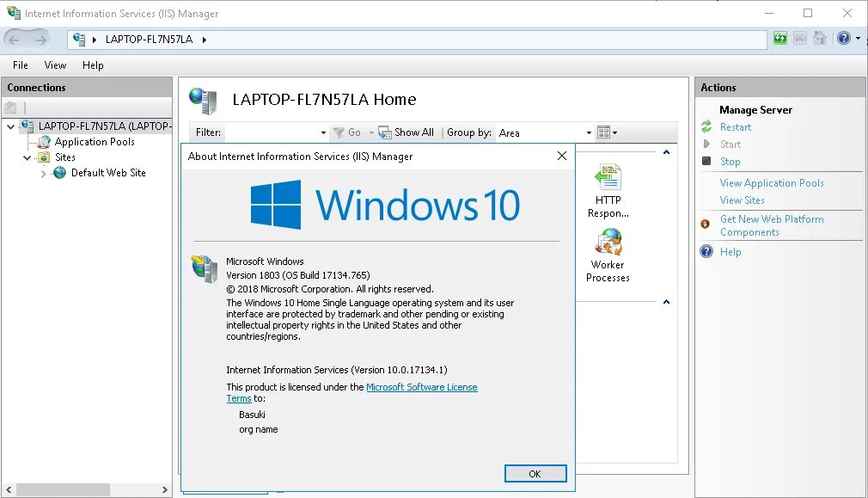Open the View menu
This screenshot has height=498, width=868.
(x=55, y=65)
